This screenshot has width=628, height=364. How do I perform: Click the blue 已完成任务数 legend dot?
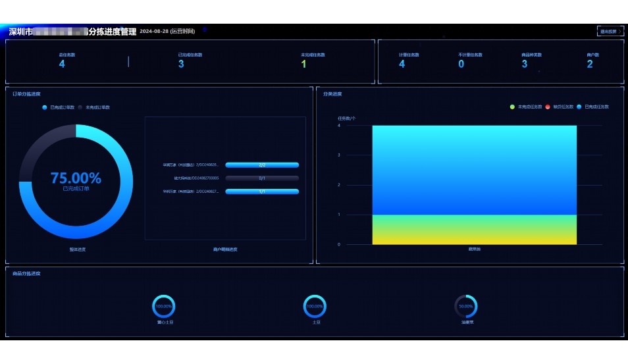(x=579, y=107)
